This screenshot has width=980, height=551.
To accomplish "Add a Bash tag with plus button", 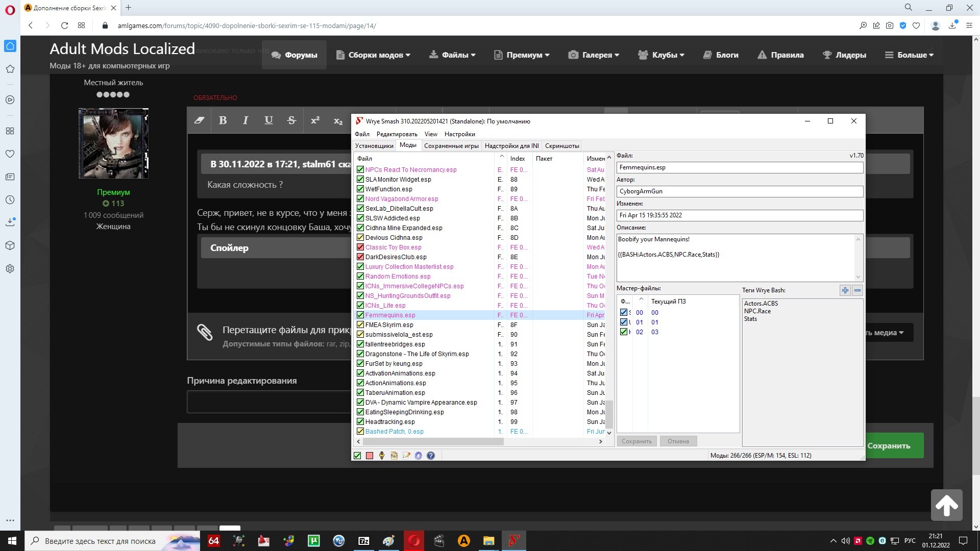I will [845, 290].
